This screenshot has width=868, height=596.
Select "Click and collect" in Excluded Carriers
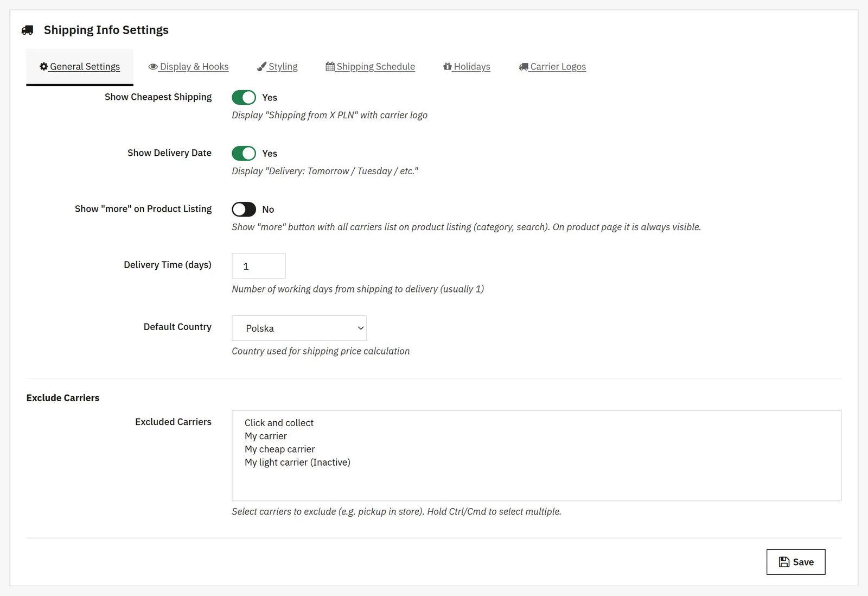[279, 423]
